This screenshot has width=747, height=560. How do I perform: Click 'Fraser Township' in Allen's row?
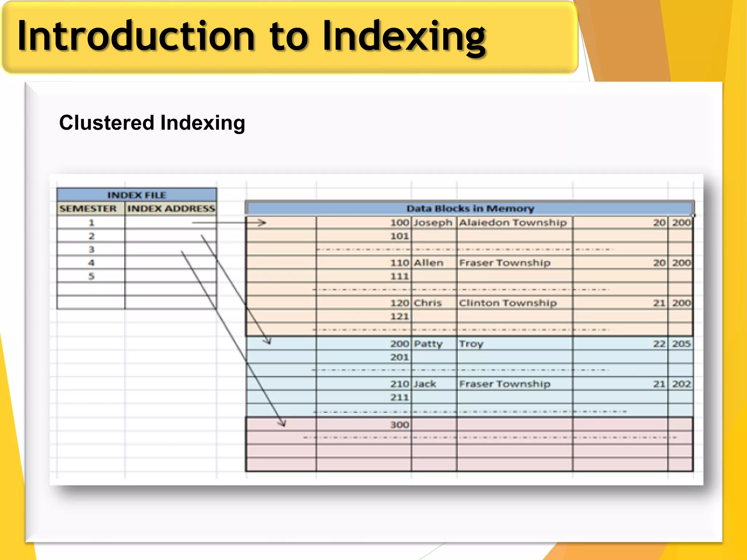click(x=514, y=263)
